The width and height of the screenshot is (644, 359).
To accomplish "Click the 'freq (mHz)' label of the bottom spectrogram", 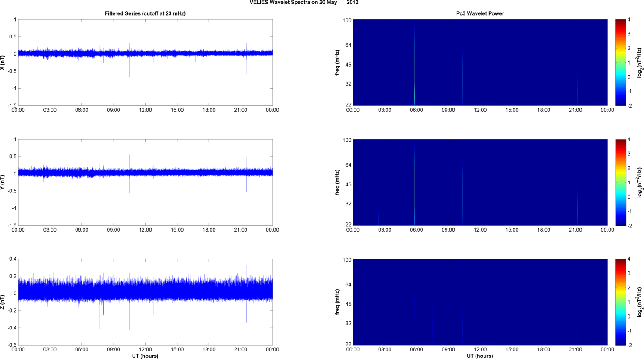I will [x=338, y=302].
